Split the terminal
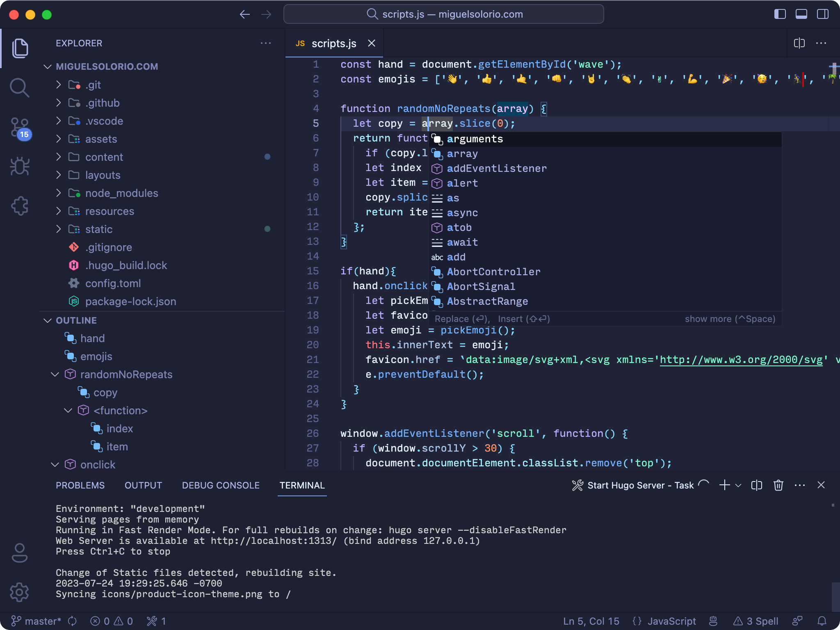Viewport: 840px width, 630px height. [x=757, y=485]
